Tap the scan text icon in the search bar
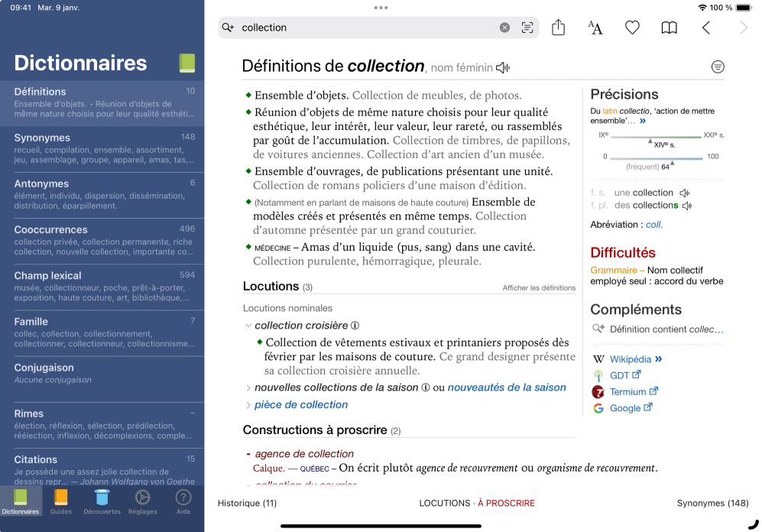Image resolution: width=762 pixels, height=532 pixels. (527, 28)
